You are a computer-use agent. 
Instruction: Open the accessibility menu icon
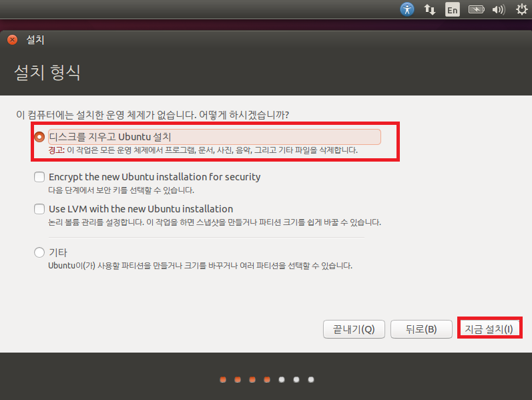407,9
